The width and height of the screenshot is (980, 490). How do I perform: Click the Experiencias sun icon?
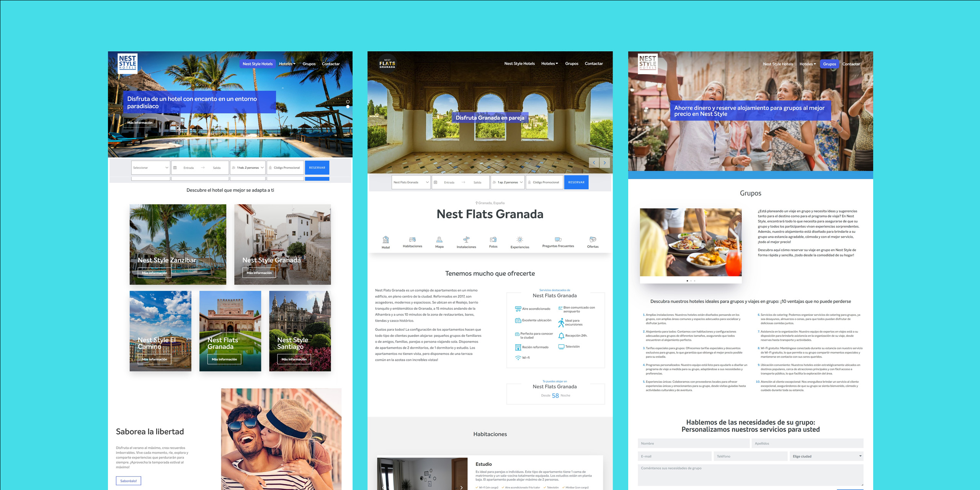pyautogui.click(x=519, y=240)
